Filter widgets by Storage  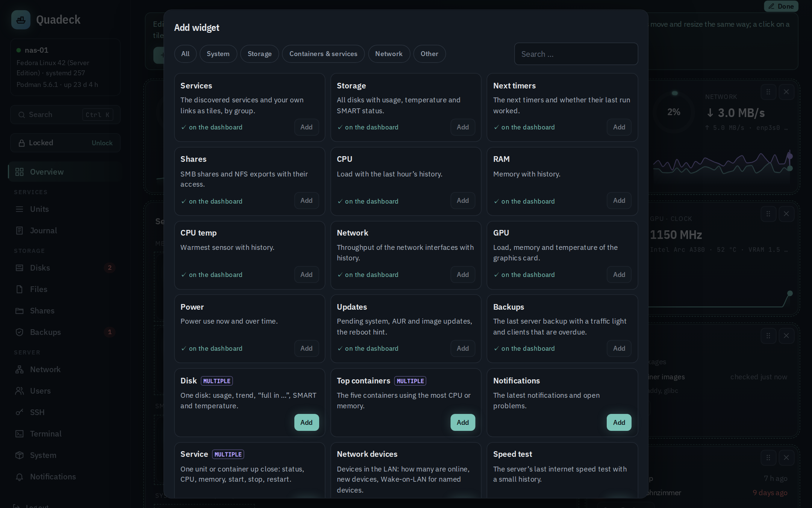coord(259,54)
